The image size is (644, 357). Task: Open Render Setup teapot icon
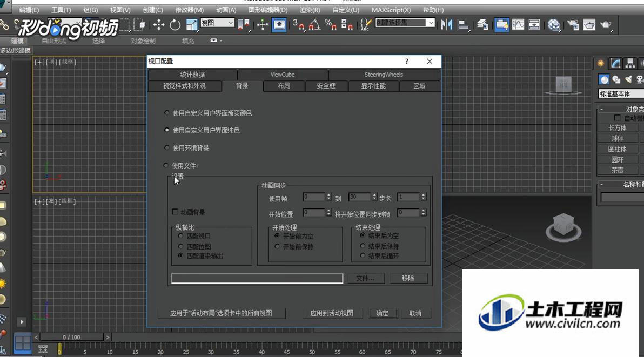point(573,25)
